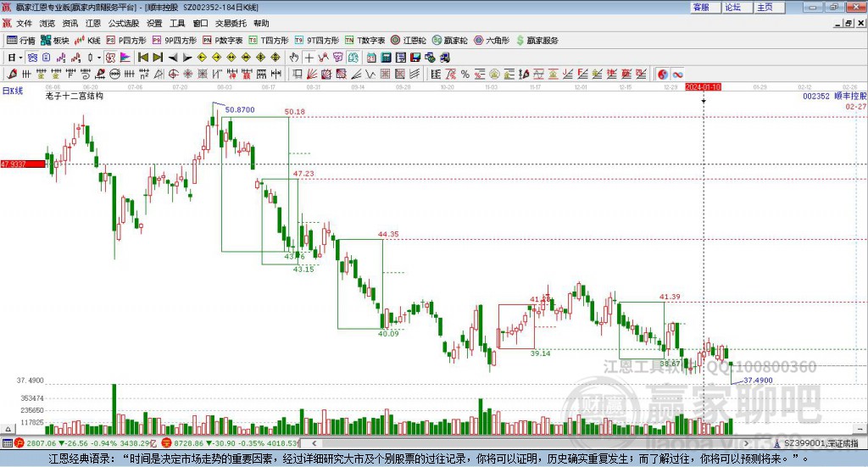The image size is (868, 467).
Task: Select the Gann fan lines tool
Action: click(x=312, y=74)
